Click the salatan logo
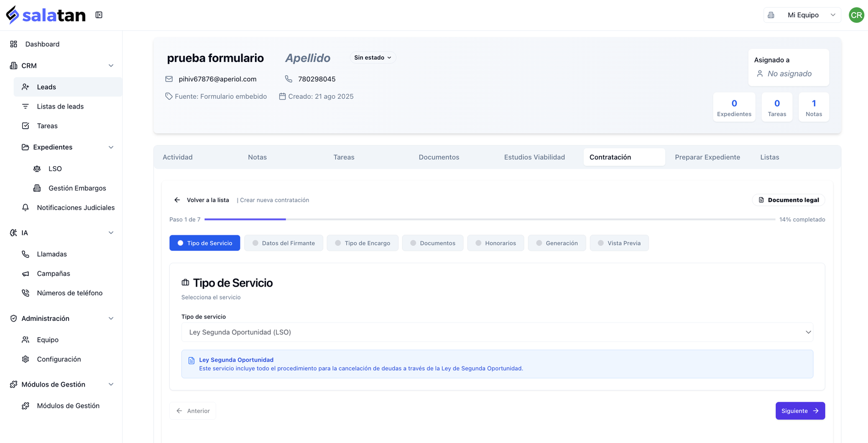This screenshot has width=868, height=443. coord(46,15)
